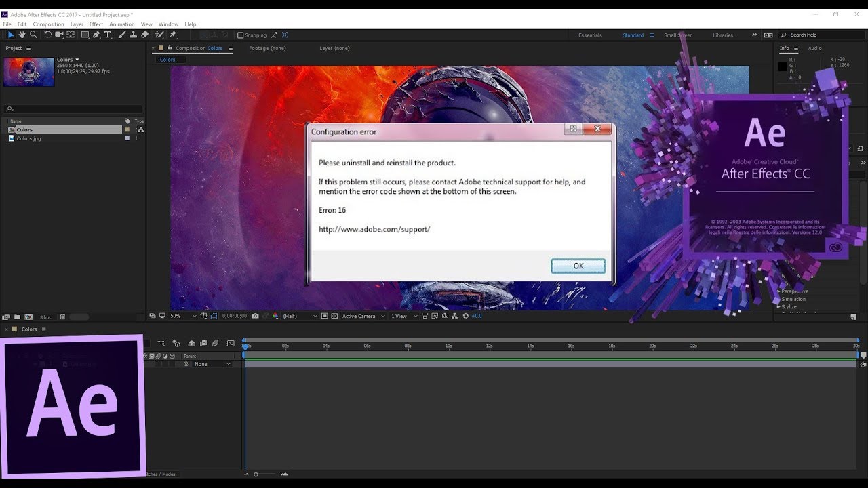Open the Grid and Guide options dropdown
Viewport: 868px width, 488px height.
click(x=204, y=316)
